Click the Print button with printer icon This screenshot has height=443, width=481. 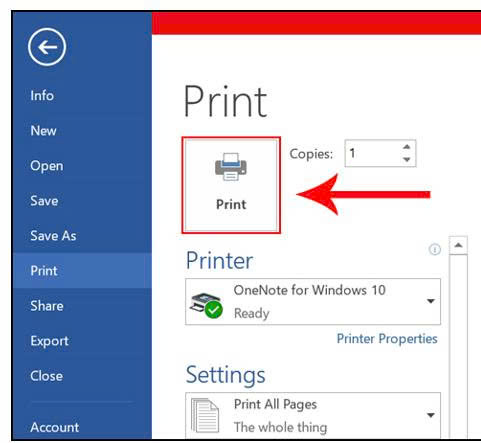(x=231, y=185)
